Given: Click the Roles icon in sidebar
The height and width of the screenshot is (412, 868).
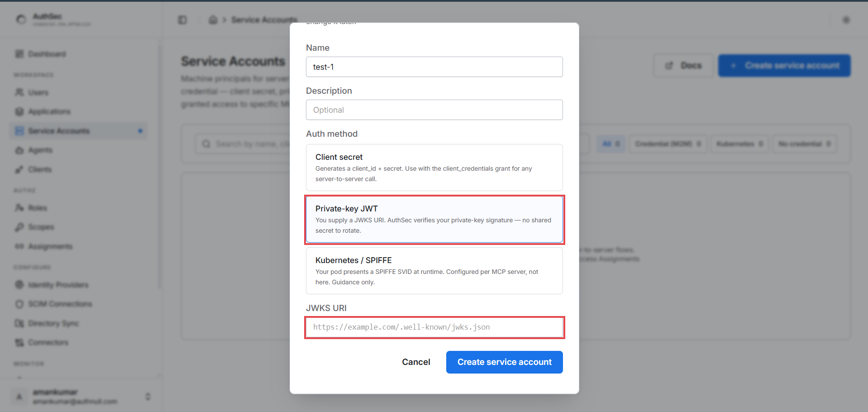Looking at the screenshot, I should click(19, 208).
